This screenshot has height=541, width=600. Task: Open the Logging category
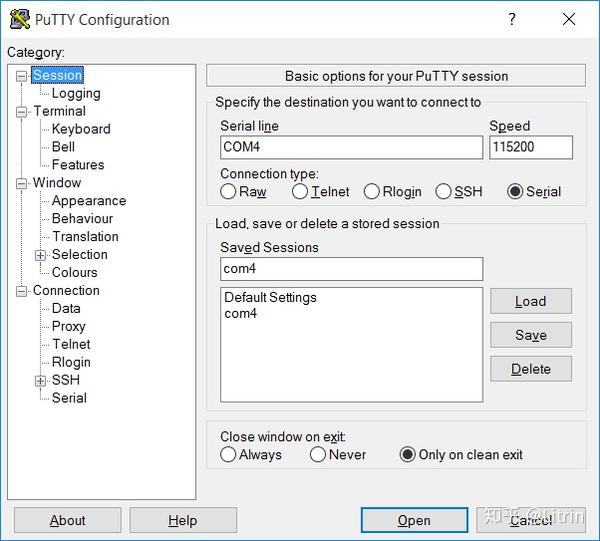coord(76,94)
